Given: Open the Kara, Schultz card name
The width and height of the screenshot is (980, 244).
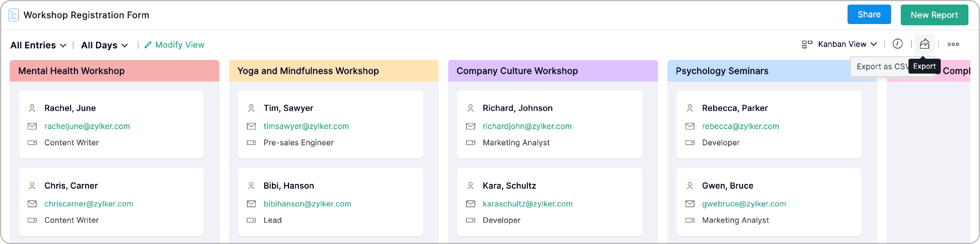Looking at the screenshot, I should [509, 186].
